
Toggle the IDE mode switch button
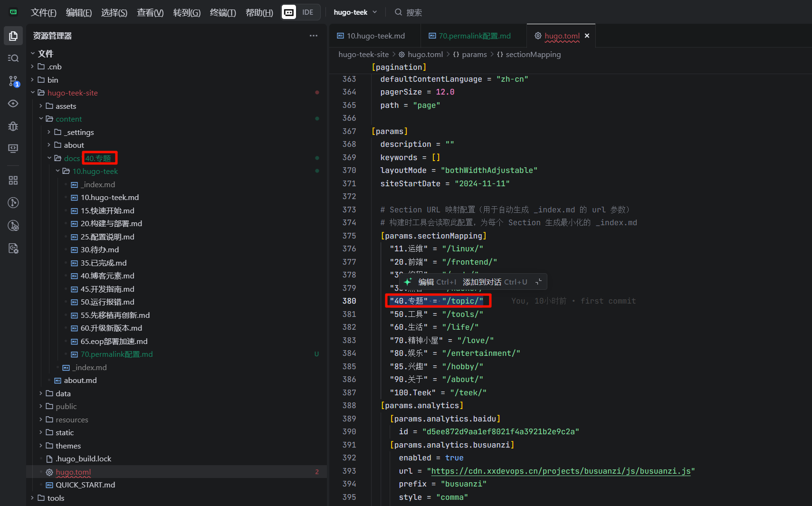pos(301,12)
